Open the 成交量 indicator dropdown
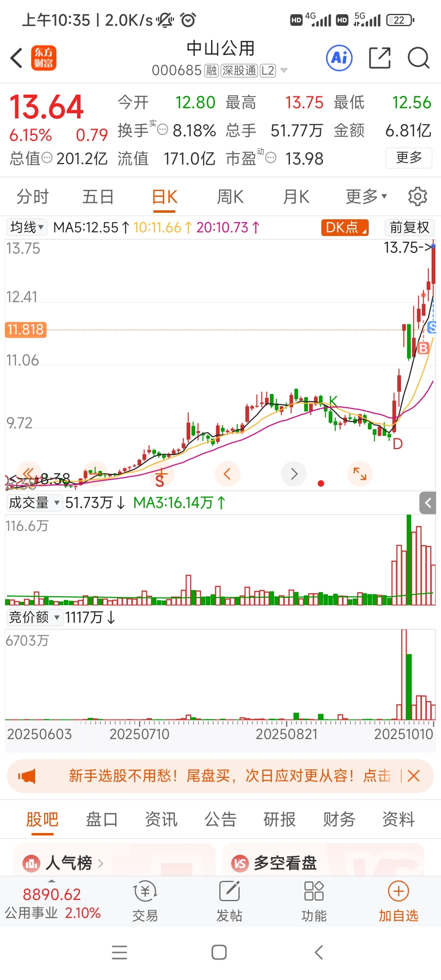This screenshot has height=980, width=441. pyautogui.click(x=34, y=503)
